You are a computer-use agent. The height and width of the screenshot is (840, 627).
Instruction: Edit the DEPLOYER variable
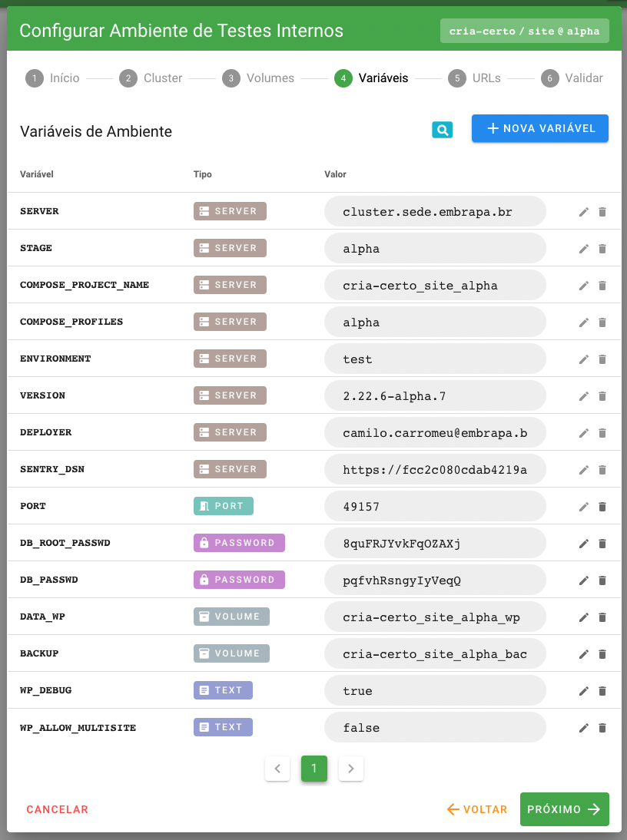(x=584, y=433)
